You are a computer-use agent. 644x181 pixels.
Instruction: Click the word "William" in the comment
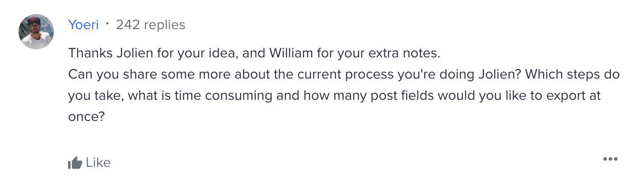[291, 54]
